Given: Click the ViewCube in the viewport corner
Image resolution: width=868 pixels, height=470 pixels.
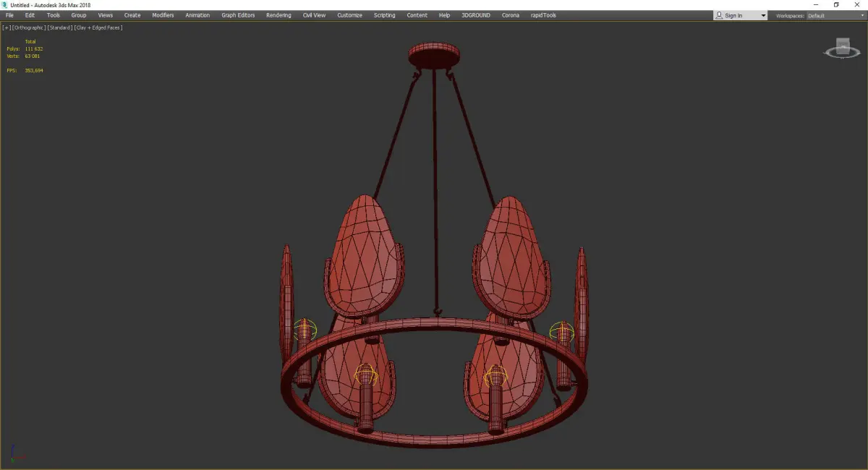Looking at the screenshot, I should (x=843, y=49).
